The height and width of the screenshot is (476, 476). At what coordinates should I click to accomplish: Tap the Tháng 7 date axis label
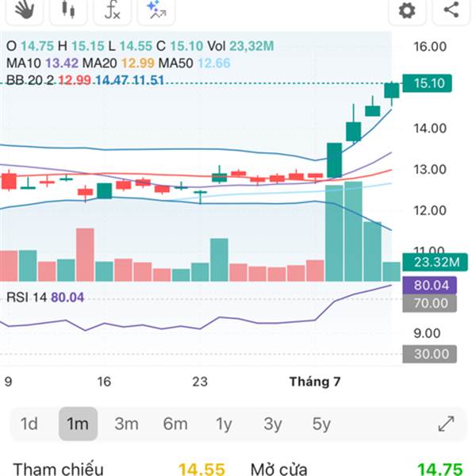pyautogui.click(x=315, y=382)
